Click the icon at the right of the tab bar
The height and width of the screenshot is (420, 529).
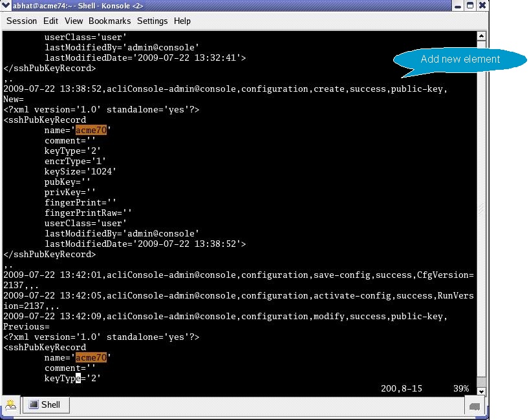pos(475,406)
